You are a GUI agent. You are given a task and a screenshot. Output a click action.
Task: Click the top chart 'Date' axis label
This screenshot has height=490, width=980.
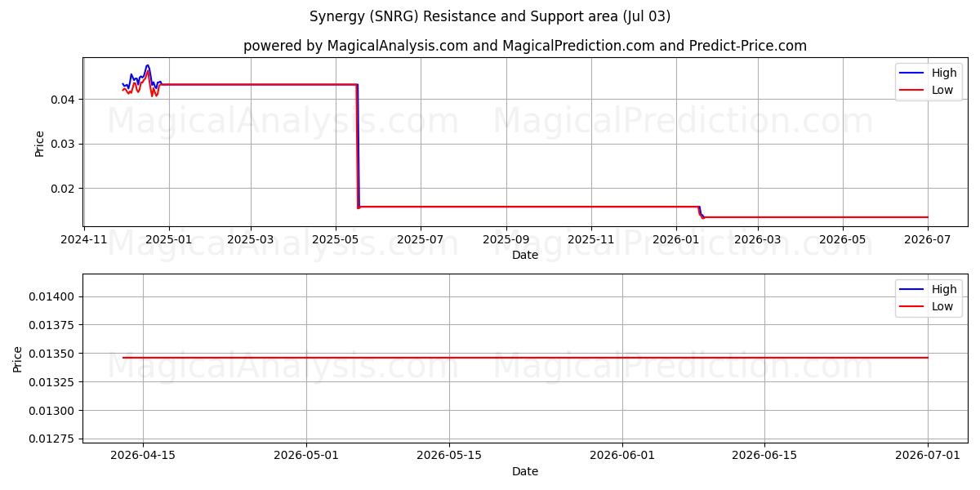525,255
